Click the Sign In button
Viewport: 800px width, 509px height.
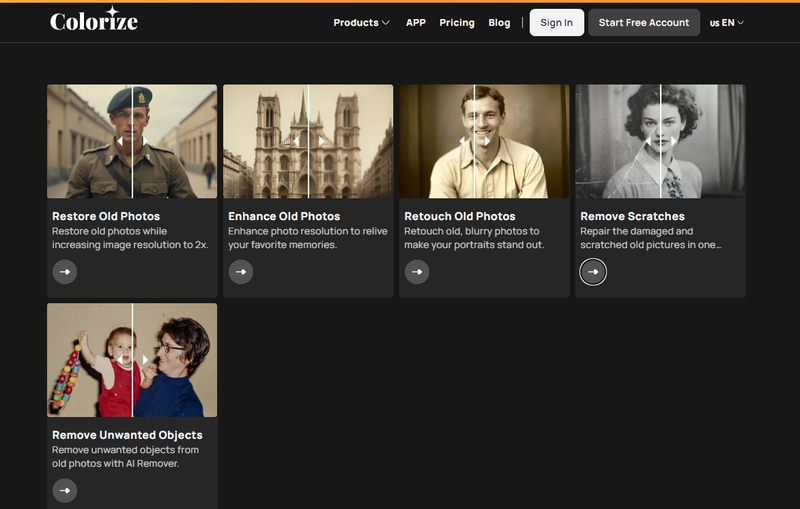[x=557, y=22]
